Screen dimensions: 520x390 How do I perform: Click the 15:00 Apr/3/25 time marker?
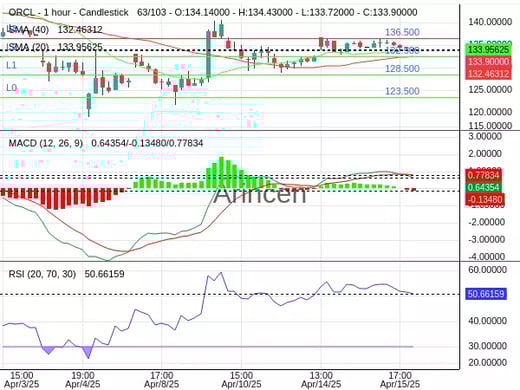coord(21,380)
